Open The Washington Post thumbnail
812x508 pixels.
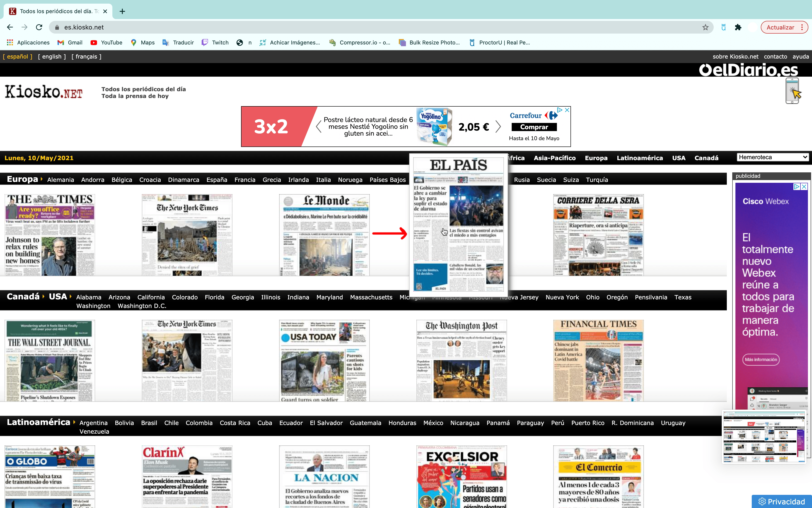tap(461, 361)
